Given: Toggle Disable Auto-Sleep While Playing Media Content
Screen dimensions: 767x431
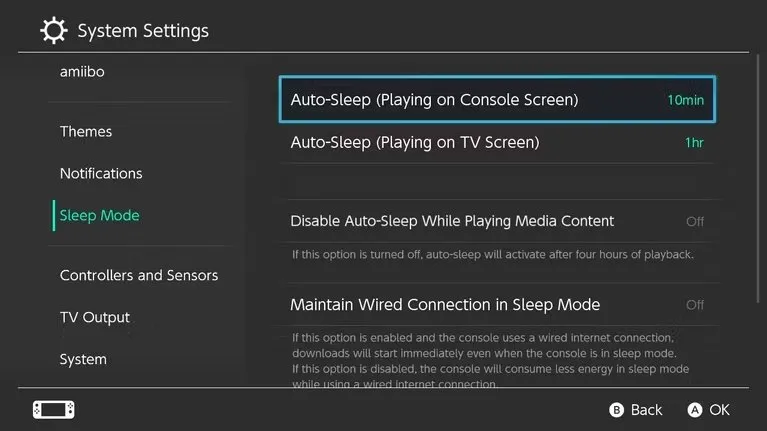Looking at the screenshot, I should point(694,221).
